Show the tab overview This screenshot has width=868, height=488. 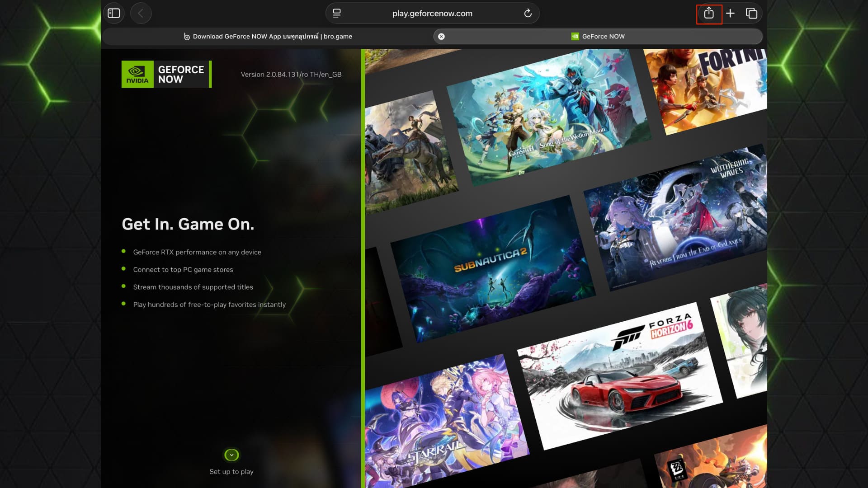tap(751, 13)
